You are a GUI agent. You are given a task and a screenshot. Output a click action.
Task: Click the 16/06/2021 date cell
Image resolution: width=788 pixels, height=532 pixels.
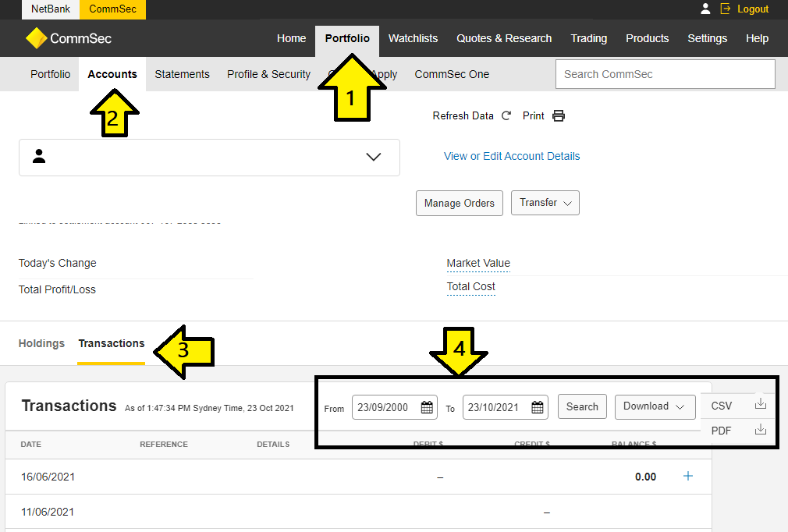(x=48, y=477)
